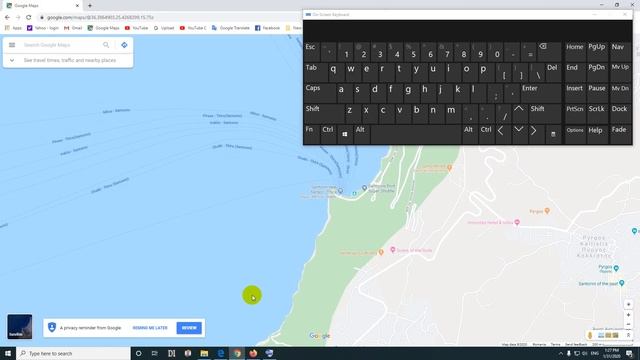640x360 pixels.
Task: Click the Home key
Action: (x=575, y=51)
